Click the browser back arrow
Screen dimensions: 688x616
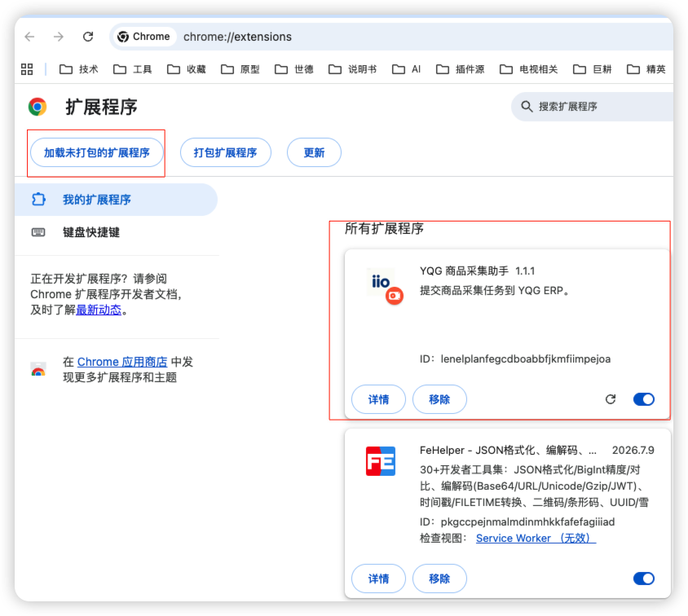(29, 37)
